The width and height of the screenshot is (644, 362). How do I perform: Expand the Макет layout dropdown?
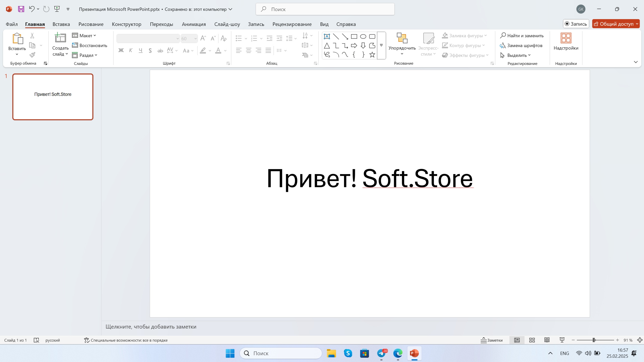tap(84, 35)
